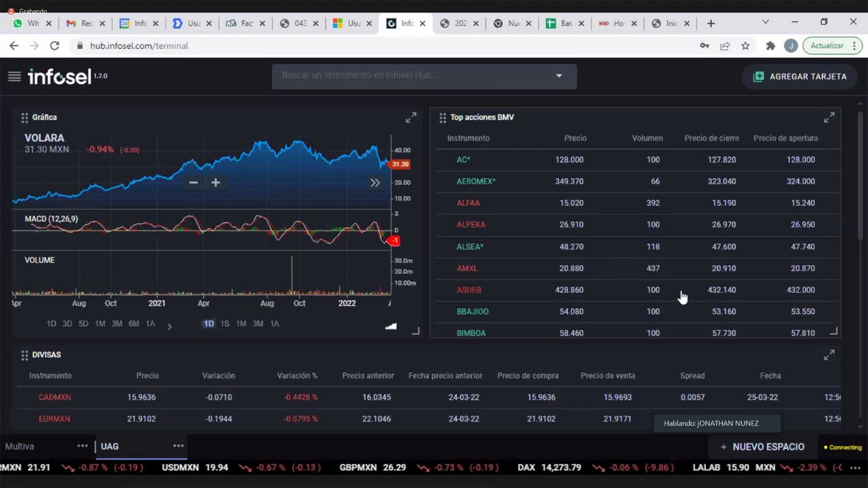This screenshot has width=868, height=488.
Task: Show more time ranges with the chevron arrow
Action: click(x=170, y=327)
